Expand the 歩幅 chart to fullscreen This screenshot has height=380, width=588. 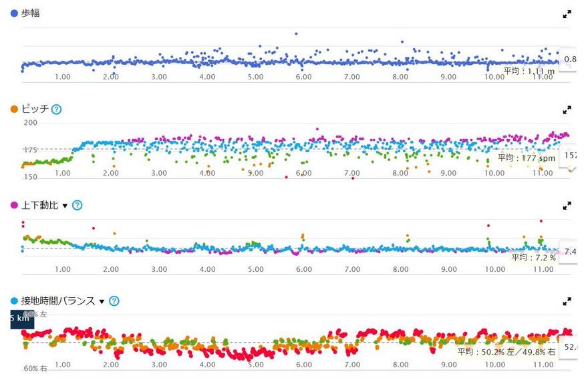(567, 13)
